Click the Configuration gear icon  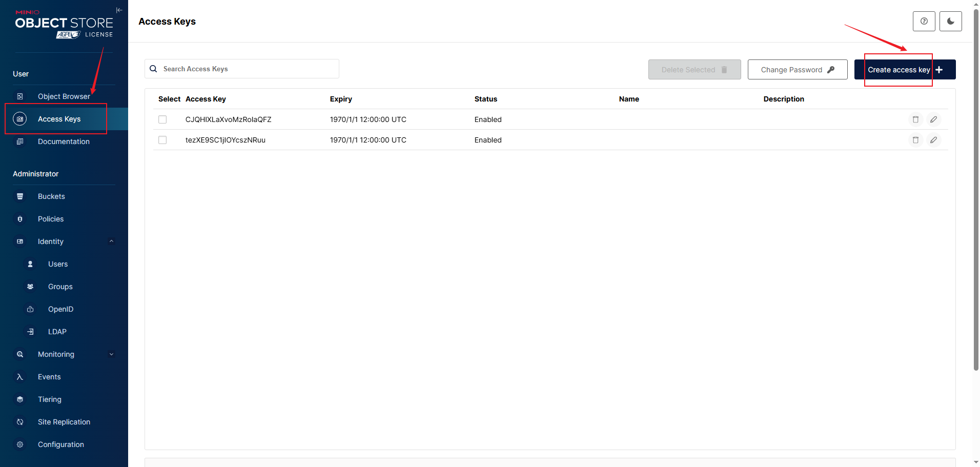coord(20,444)
